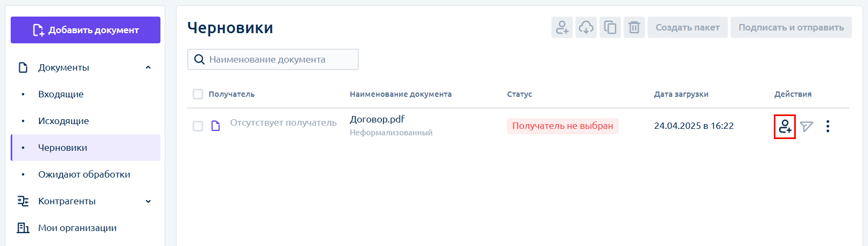
Task: Click the search magnifier icon
Action: coord(199,59)
